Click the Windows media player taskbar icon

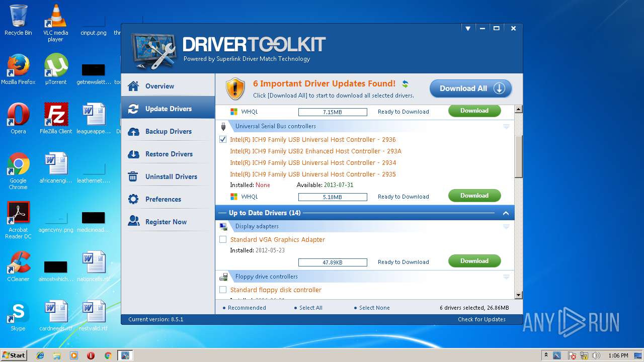pyautogui.click(x=74, y=355)
